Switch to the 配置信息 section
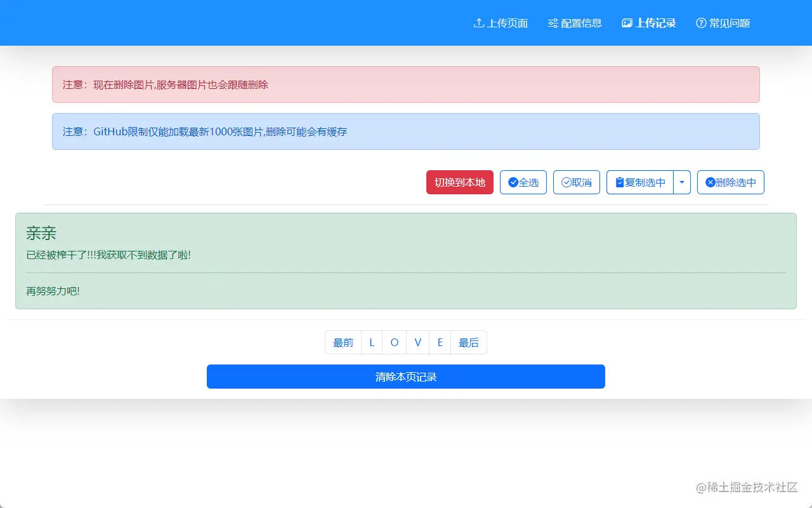812x508 pixels. coord(575,22)
